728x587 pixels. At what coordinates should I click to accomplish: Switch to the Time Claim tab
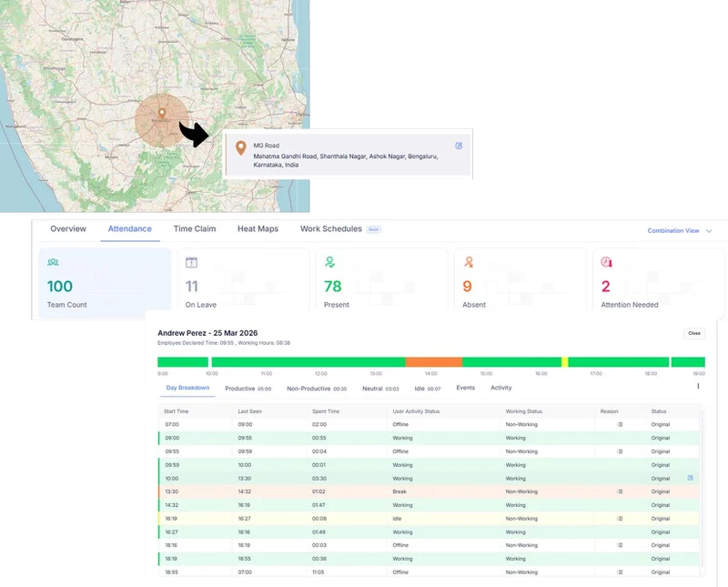[195, 229]
